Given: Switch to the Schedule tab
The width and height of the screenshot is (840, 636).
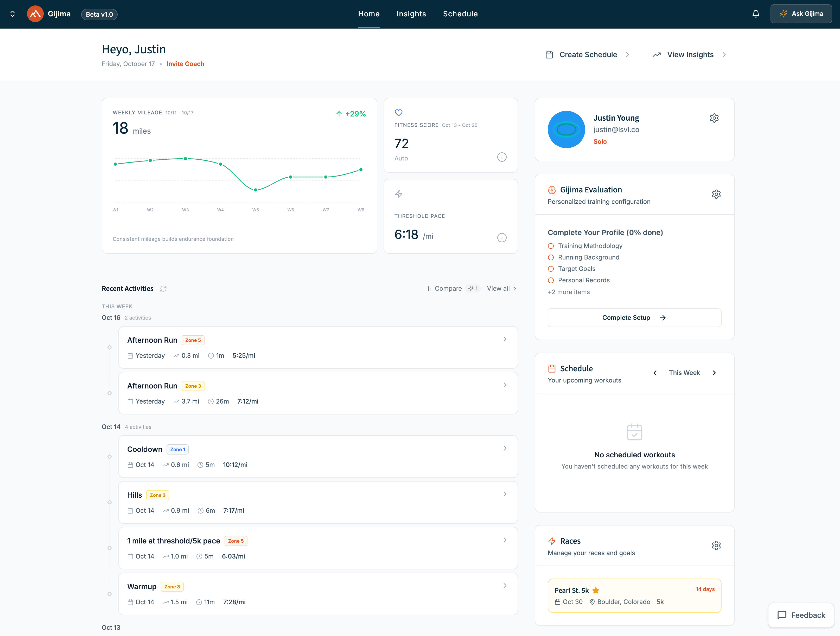Looking at the screenshot, I should [460, 14].
